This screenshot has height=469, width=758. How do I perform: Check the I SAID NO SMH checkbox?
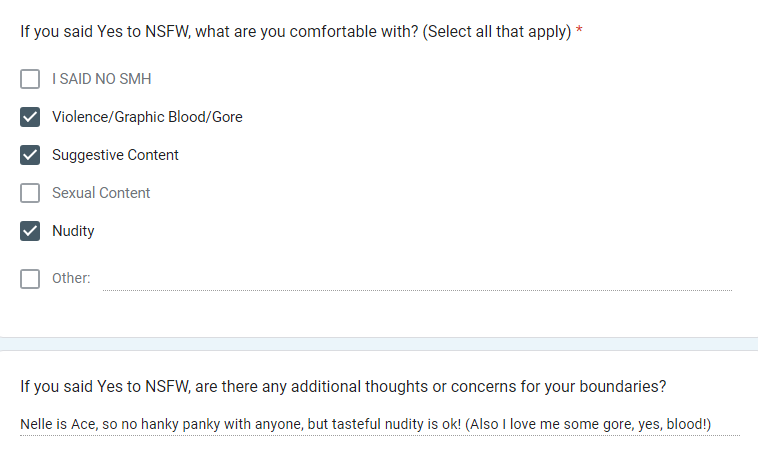click(30, 79)
